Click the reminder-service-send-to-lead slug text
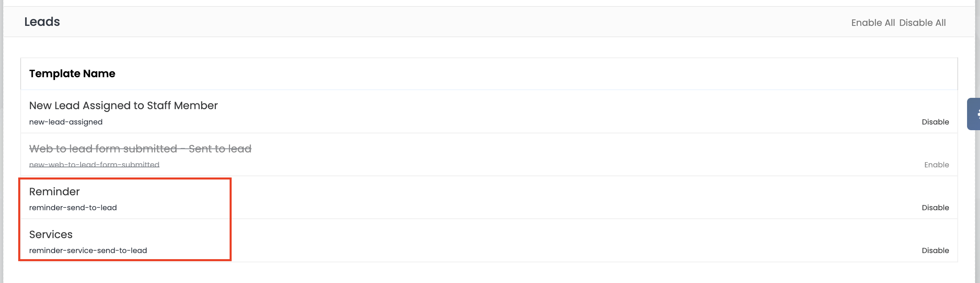The height and width of the screenshot is (283, 980). 88,251
